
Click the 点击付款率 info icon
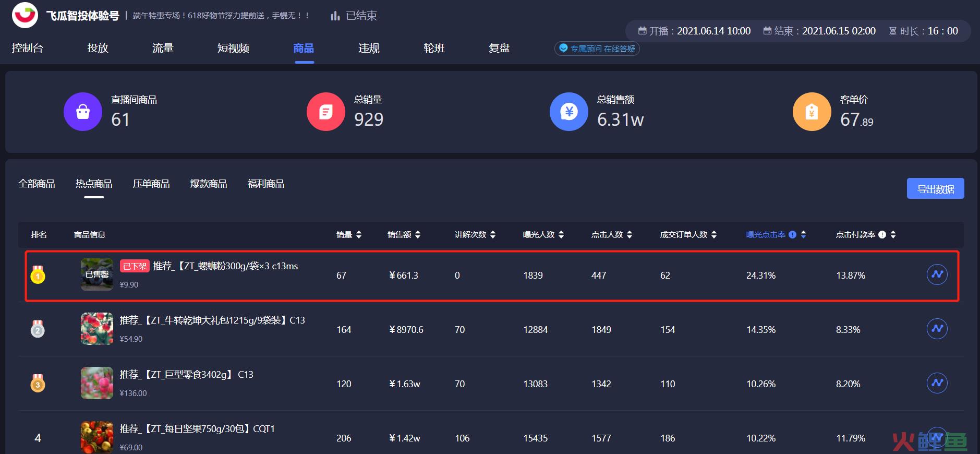(882, 235)
